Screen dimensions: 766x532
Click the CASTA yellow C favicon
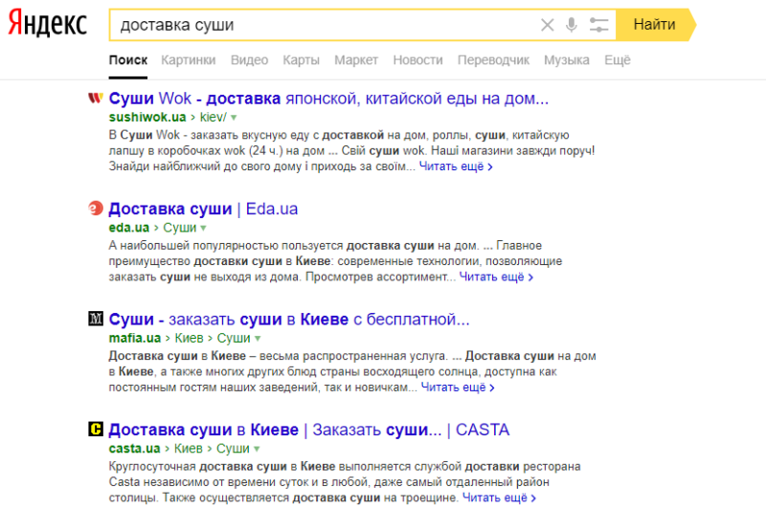point(95,429)
